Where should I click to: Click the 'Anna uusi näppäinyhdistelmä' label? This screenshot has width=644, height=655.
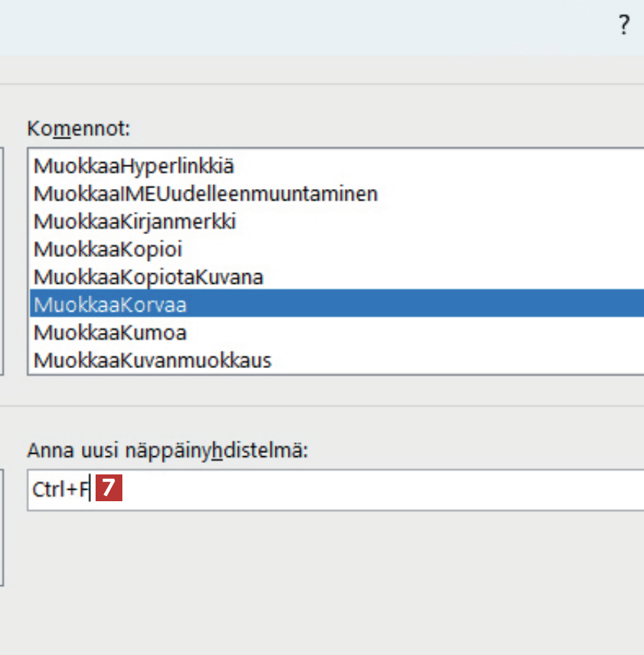(167, 451)
